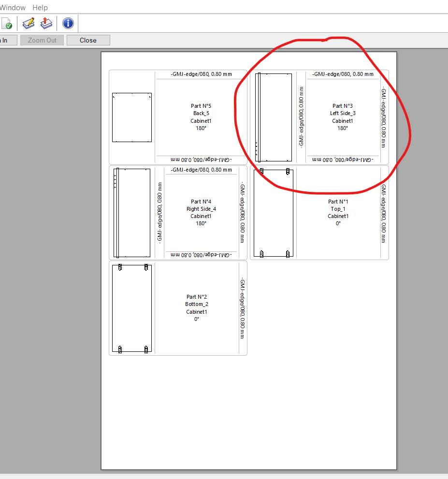This screenshot has width=448, height=479.
Task: Click the 'Part N°4' label text
Action: 201,202
